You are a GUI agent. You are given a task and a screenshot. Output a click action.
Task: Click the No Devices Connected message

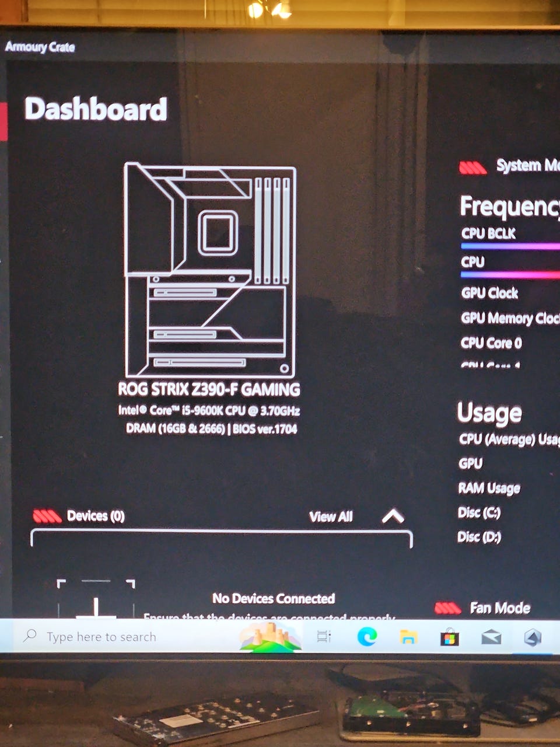[273, 598]
